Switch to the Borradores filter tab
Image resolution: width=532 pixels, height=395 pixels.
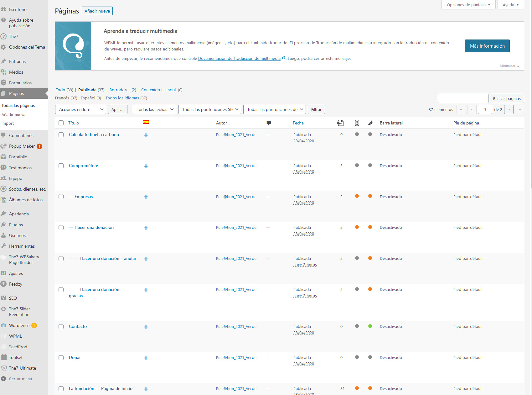coord(120,90)
